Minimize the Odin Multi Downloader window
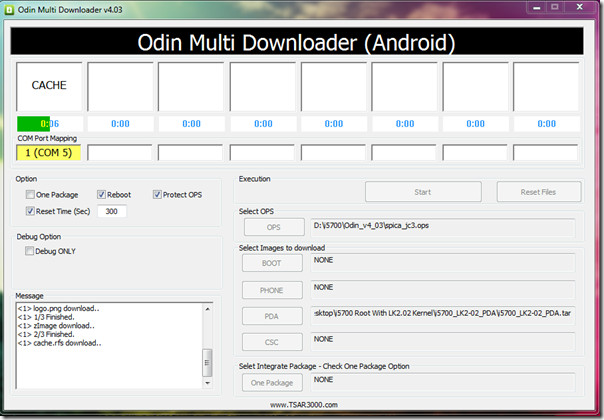This screenshot has width=604, height=420. (537, 7)
